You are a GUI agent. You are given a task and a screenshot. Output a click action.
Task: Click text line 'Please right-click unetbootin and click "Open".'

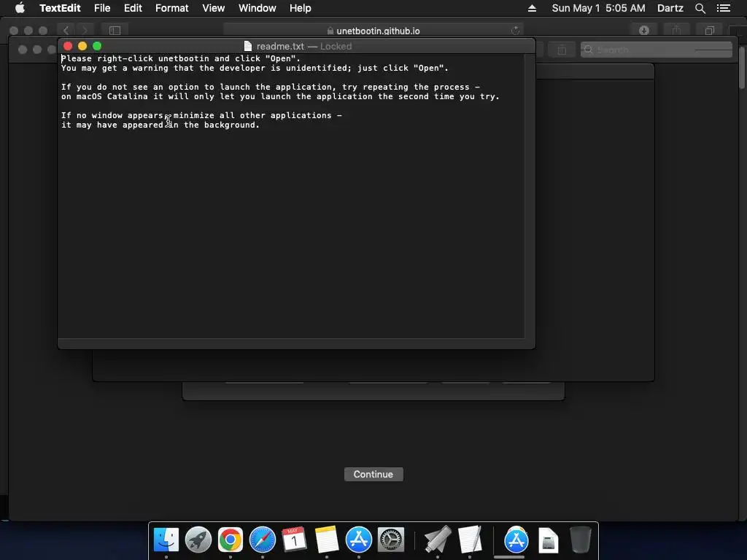coord(181,58)
